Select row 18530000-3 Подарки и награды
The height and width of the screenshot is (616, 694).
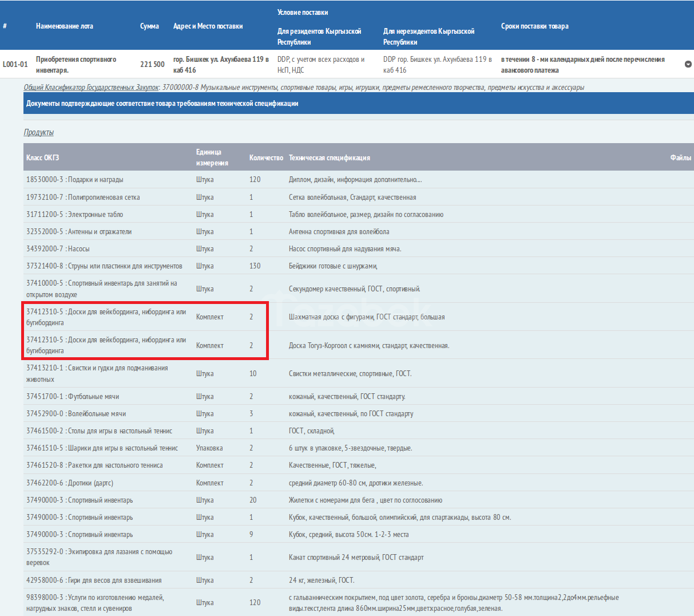[359, 180]
